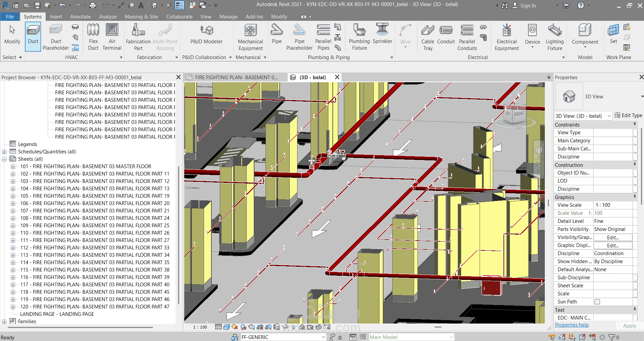Screen dimensions: 644x341
Task: Click Save in the Quick Access Toolbar
Action: point(37,5)
